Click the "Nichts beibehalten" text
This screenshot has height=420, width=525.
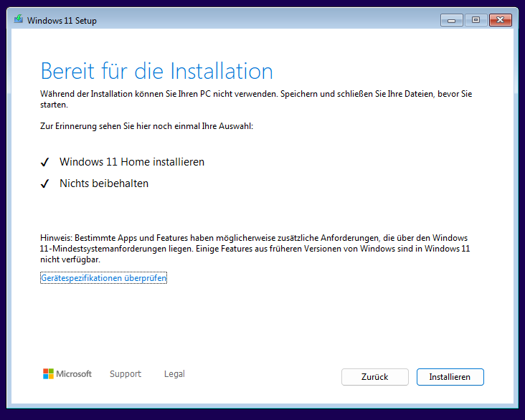point(104,183)
